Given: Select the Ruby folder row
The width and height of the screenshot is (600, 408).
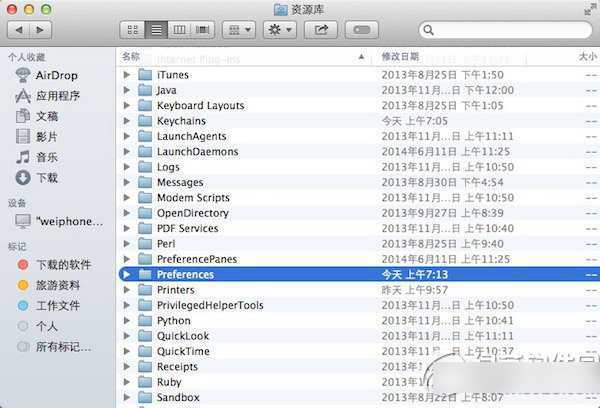Looking at the screenshot, I should [358, 382].
